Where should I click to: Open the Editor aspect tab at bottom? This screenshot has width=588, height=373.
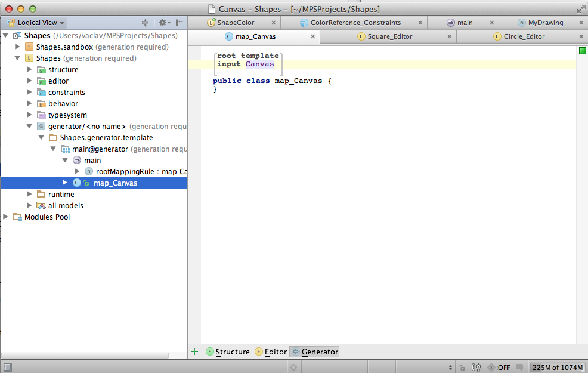(x=276, y=352)
